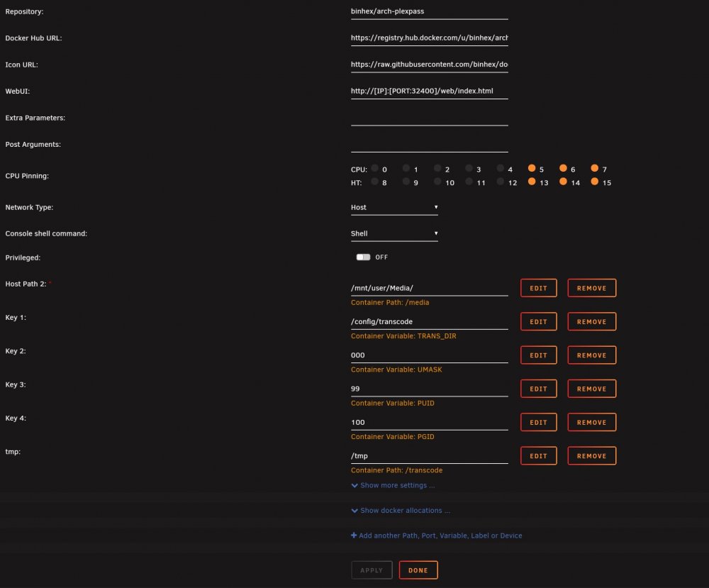Toggle HT core 8 pinning
709x588 pixels.
pos(375,182)
